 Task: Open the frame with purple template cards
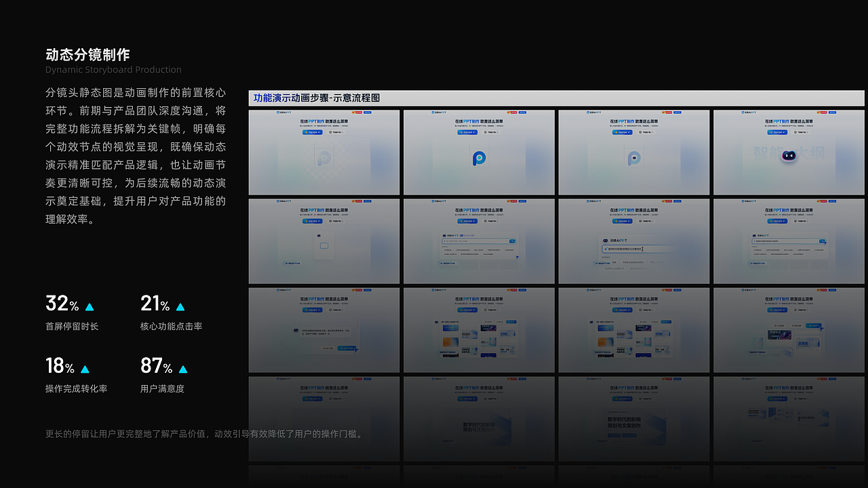pyautogui.click(x=789, y=330)
